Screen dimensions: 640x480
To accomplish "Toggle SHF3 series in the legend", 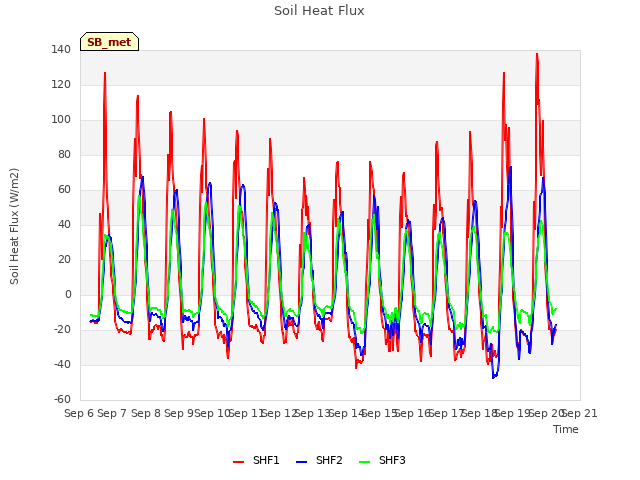I will click(x=382, y=460).
